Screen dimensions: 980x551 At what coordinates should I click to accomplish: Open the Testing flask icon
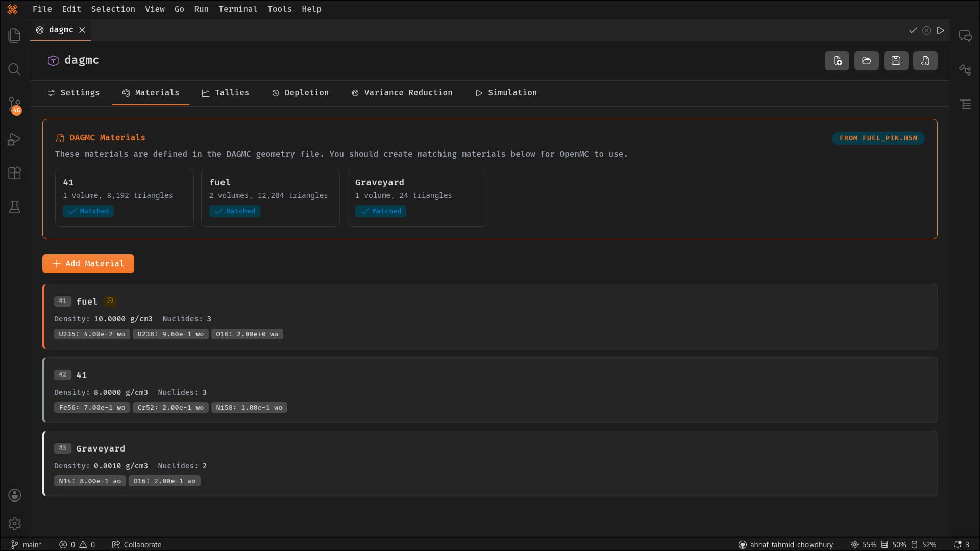click(x=14, y=207)
